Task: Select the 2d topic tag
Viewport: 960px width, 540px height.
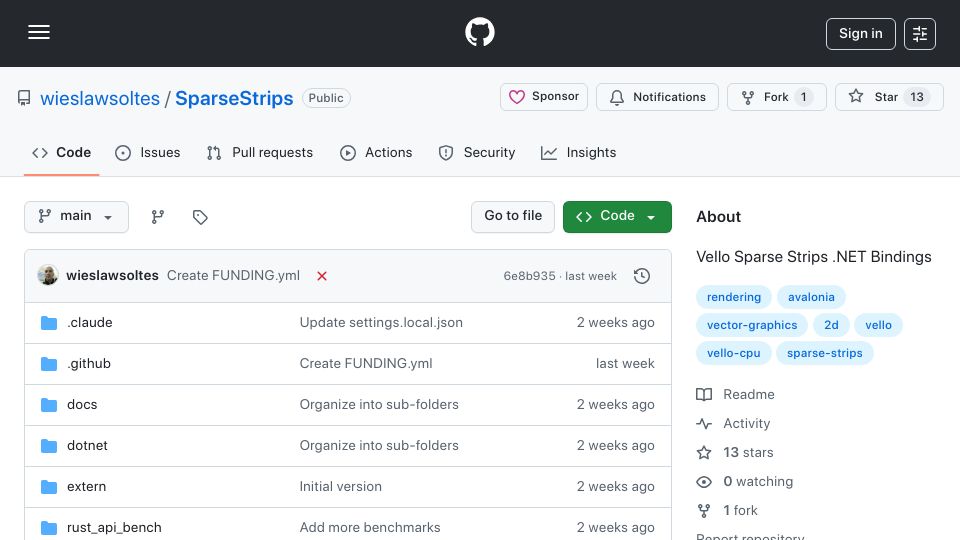Action: (831, 325)
